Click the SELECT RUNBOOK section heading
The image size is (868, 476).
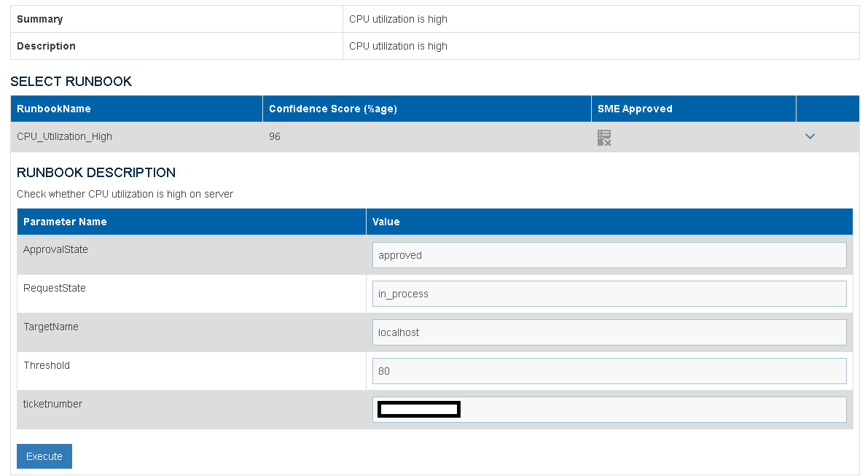coord(71,82)
